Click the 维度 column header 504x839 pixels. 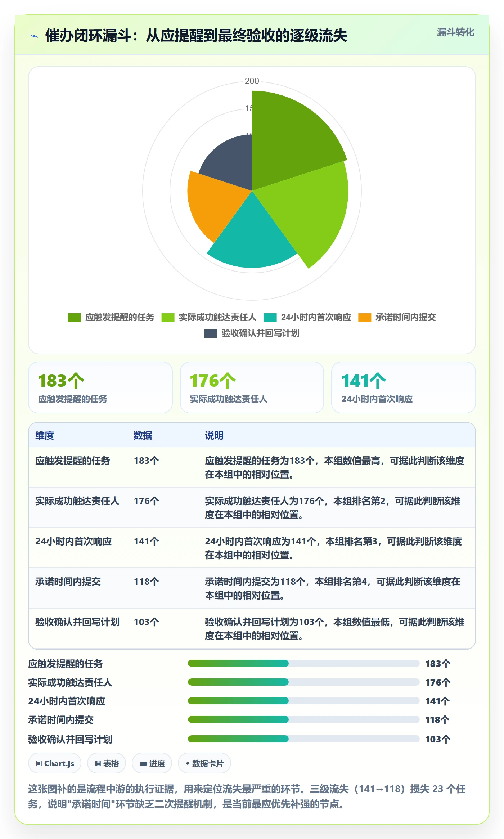(x=45, y=435)
